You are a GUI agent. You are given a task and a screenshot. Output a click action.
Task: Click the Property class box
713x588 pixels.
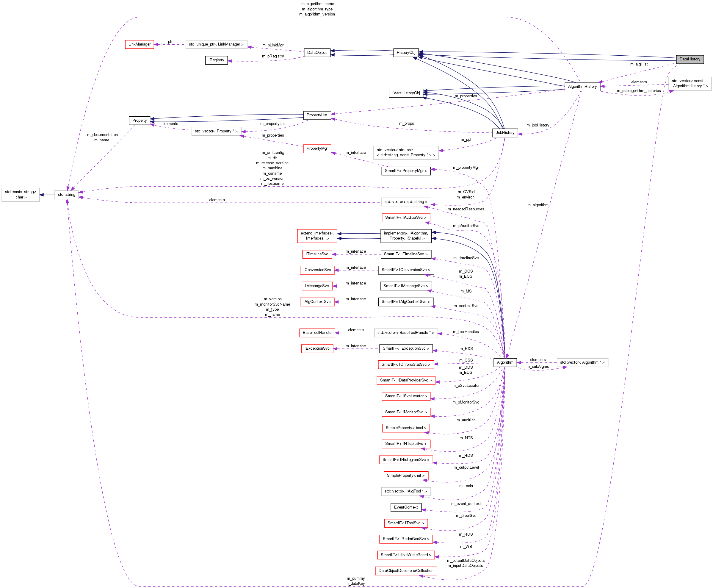point(139,120)
